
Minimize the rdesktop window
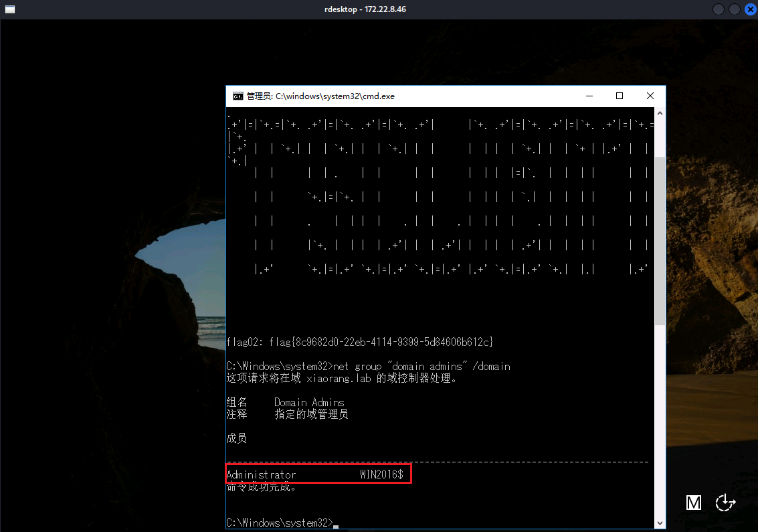719,9
